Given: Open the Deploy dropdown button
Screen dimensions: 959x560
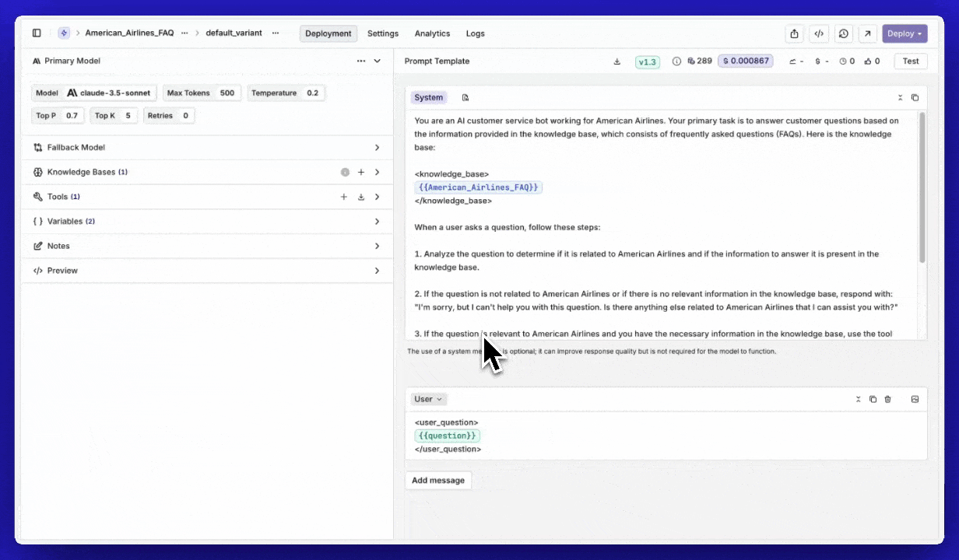Looking at the screenshot, I should click(x=905, y=33).
